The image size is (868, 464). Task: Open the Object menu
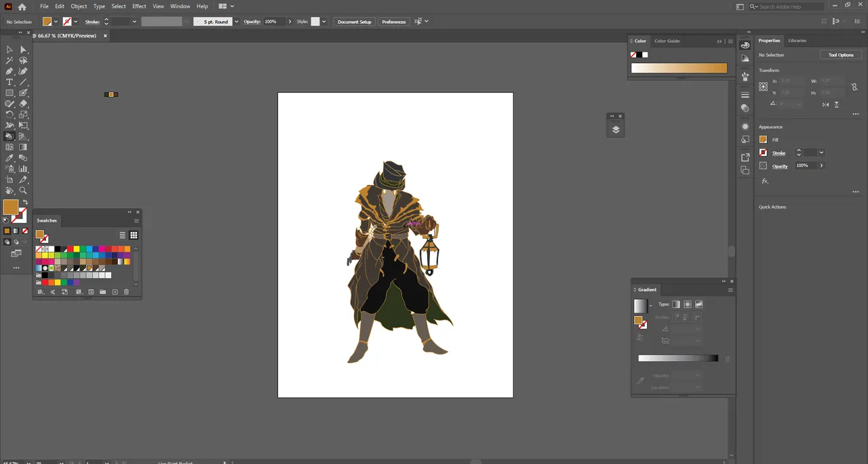pos(79,6)
